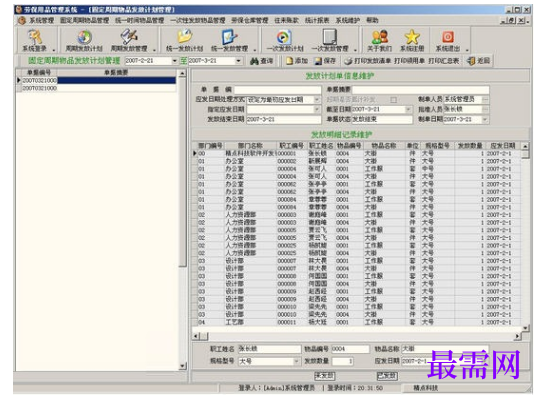Open the end date 2007-3-21 toolbar dropdown
This screenshot has height=396, width=539.
pyautogui.click(x=239, y=61)
